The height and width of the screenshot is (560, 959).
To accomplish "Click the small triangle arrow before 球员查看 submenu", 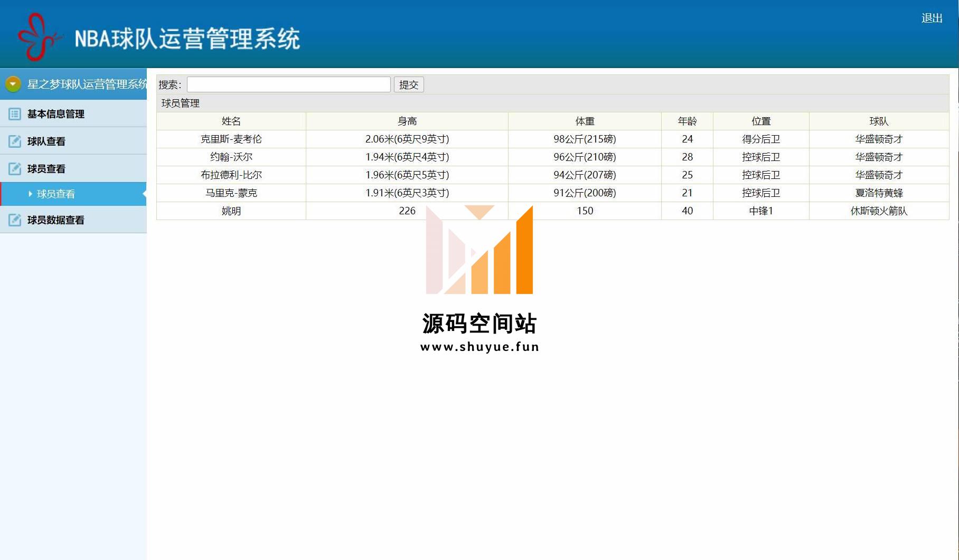I will pos(30,194).
